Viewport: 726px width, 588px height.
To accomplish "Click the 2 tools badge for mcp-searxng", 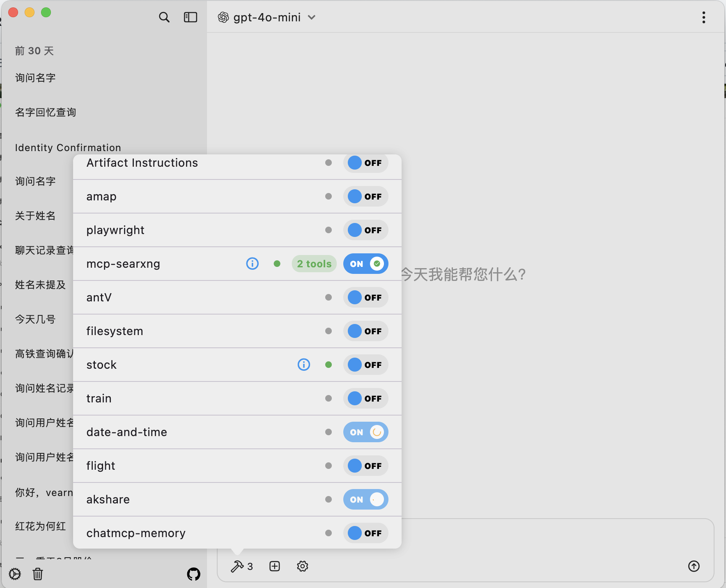I will click(x=314, y=264).
